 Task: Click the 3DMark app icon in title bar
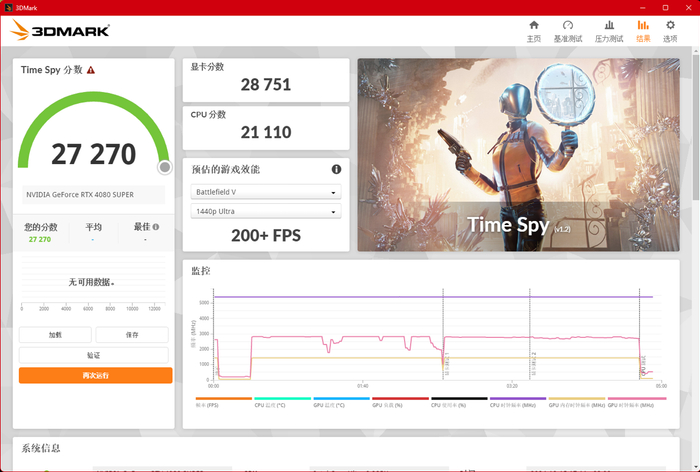[x=8, y=8]
